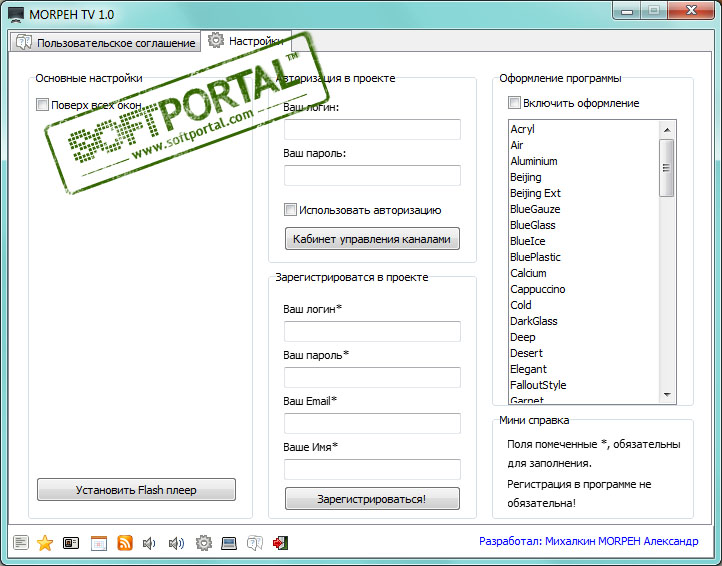Click developer credit 'Разработал: Михалкин MORPEH Александр'
This screenshot has width=722, height=566.
tap(588, 541)
